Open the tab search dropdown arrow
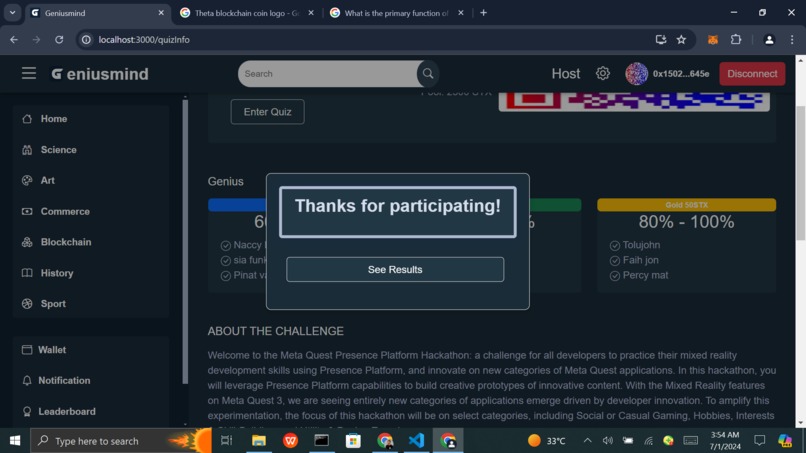 click(x=12, y=13)
